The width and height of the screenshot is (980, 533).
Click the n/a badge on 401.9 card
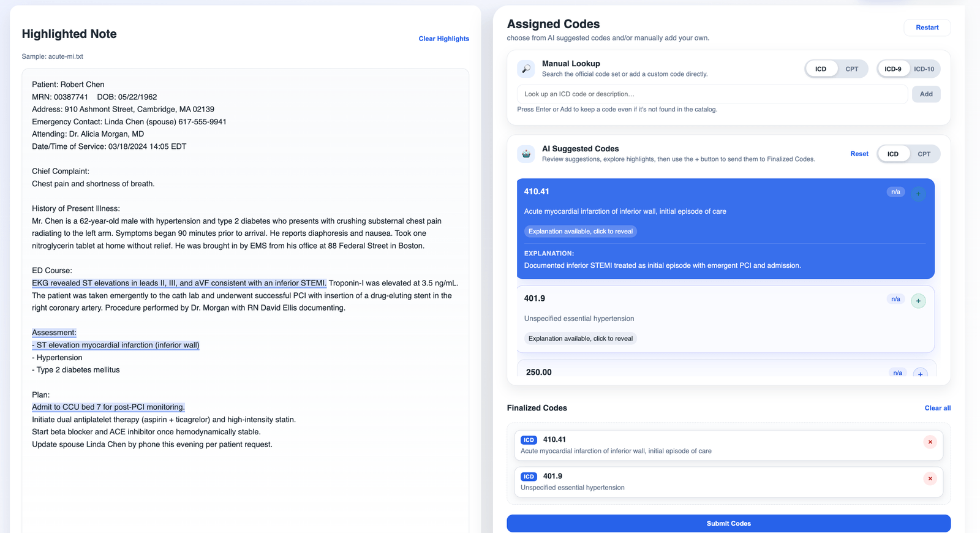(x=895, y=299)
